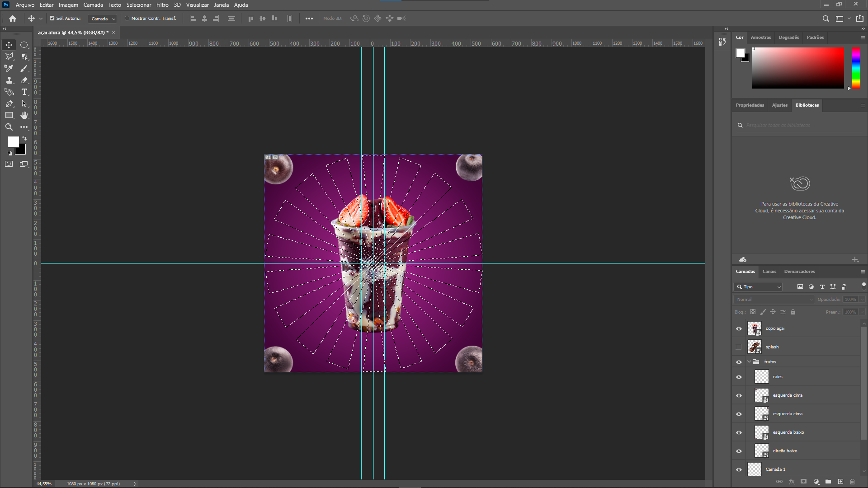Select the Eraser tool
Image resolution: width=868 pixels, height=488 pixels.
click(x=24, y=80)
